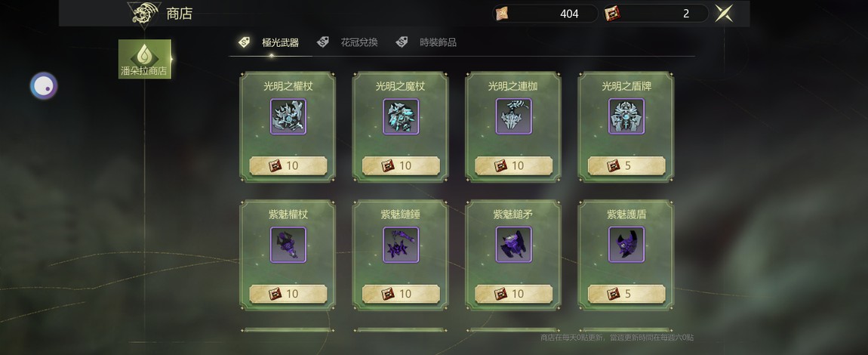The width and height of the screenshot is (868, 355).
Task: Click the floating purple orb assistant icon
Action: (x=44, y=86)
